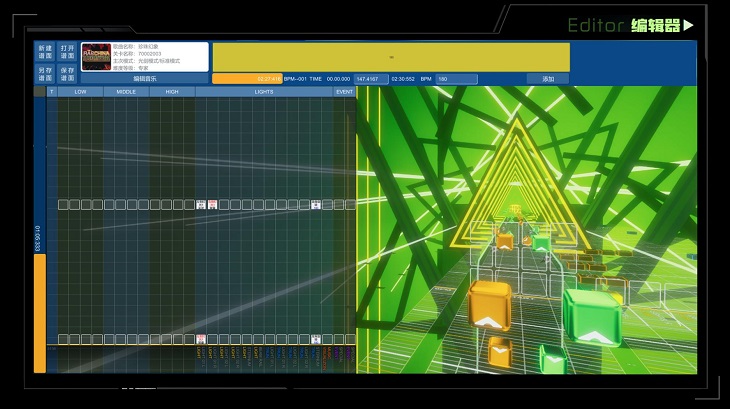Click the yellow audio waveform overview bar
This screenshot has height=409, width=730.
[x=390, y=57]
